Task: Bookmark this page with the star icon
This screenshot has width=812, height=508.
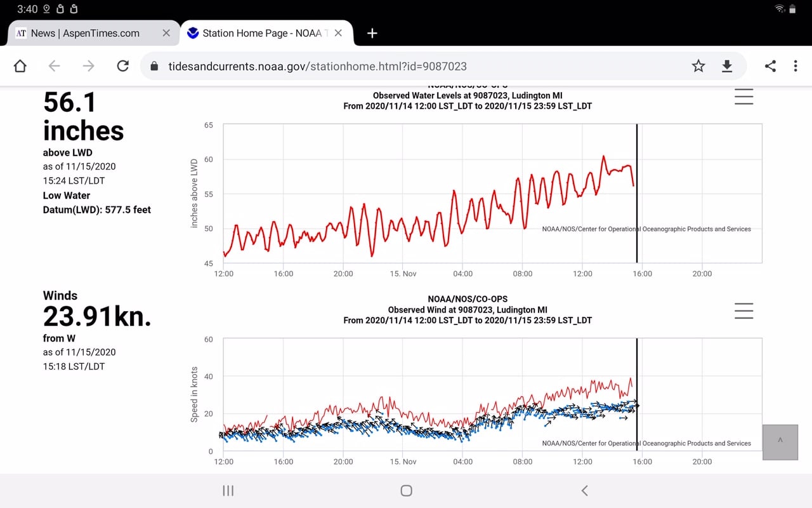Action: tap(698, 66)
